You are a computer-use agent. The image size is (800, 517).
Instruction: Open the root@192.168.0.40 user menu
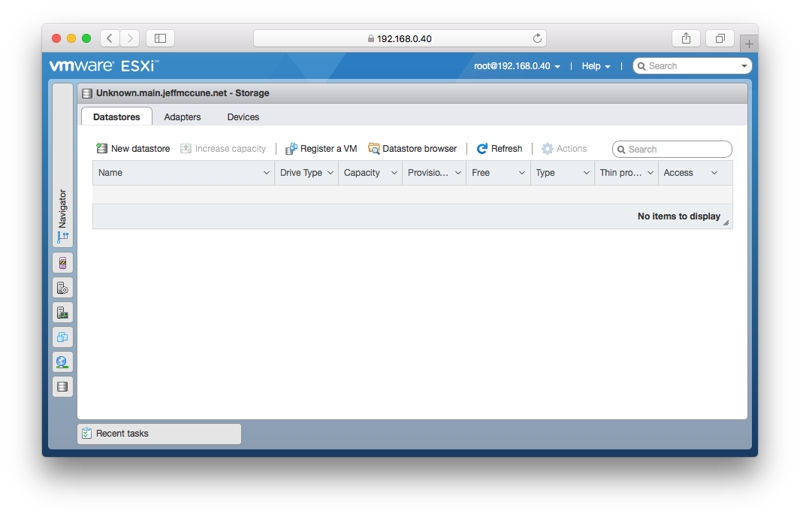(x=517, y=66)
